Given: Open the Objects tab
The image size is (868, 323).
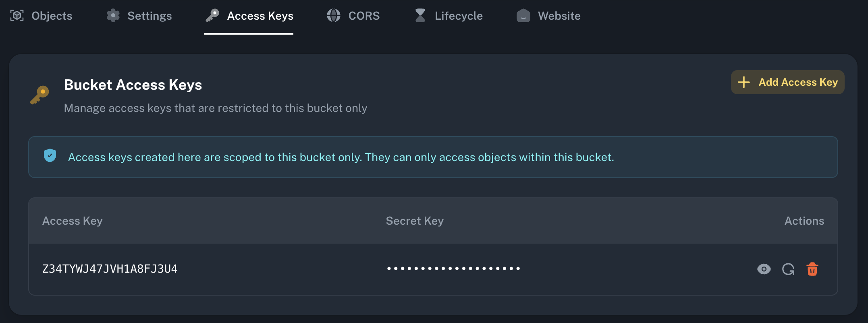Looking at the screenshot, I should click(41, 16).
